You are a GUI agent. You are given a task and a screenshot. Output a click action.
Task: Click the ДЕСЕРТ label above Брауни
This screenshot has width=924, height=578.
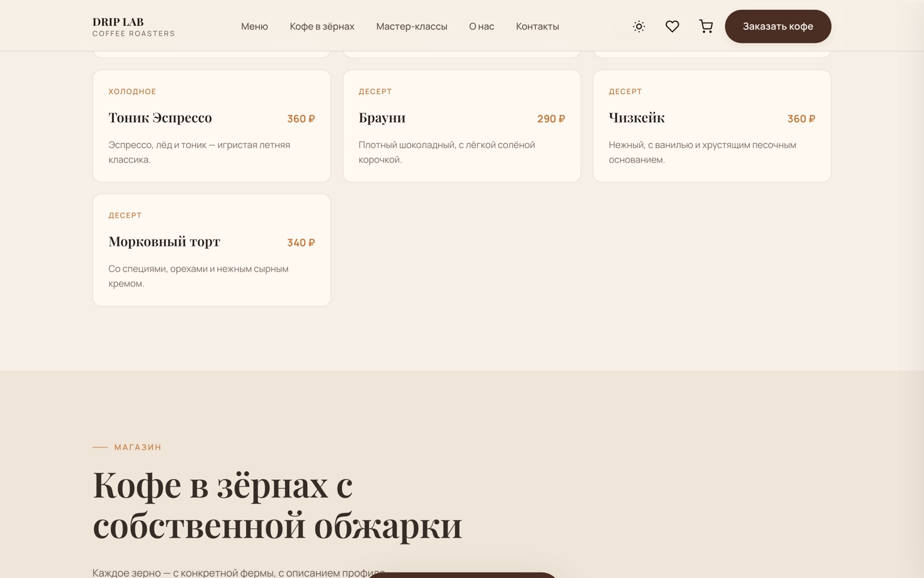(x=375, y=91)
